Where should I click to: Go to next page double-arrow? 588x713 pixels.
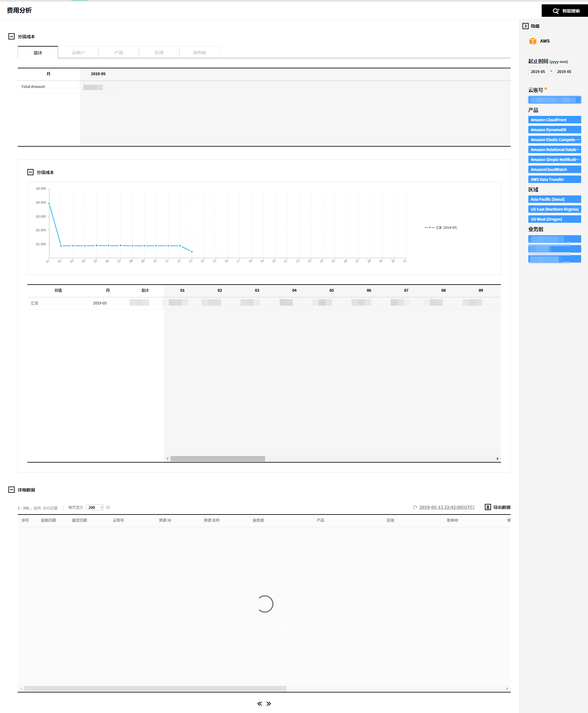tap(269, 703)
